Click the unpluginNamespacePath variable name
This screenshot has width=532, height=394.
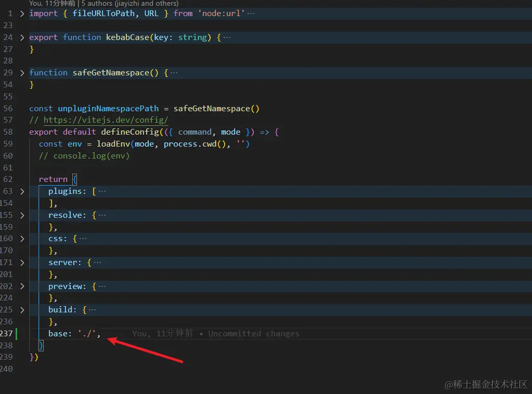pos(108,109)
